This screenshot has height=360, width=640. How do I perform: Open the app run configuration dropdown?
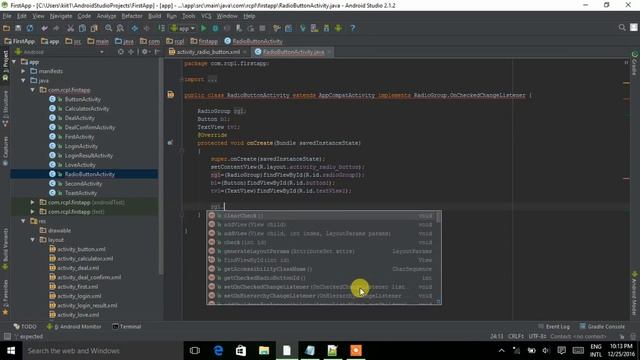coord(183,28)
